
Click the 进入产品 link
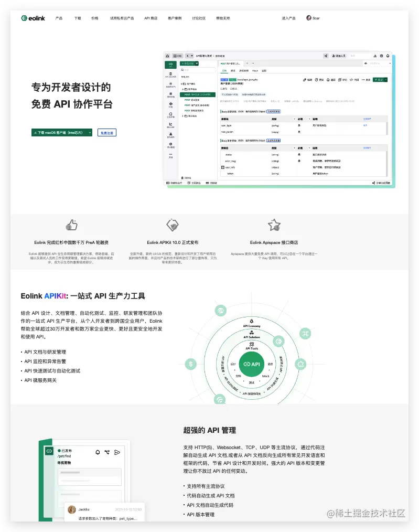coord(288,18)
